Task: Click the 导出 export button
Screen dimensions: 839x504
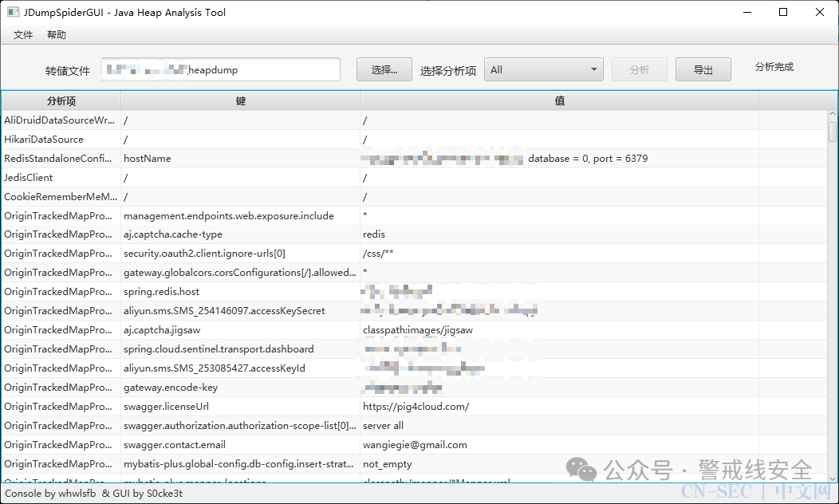Action: 703,69
